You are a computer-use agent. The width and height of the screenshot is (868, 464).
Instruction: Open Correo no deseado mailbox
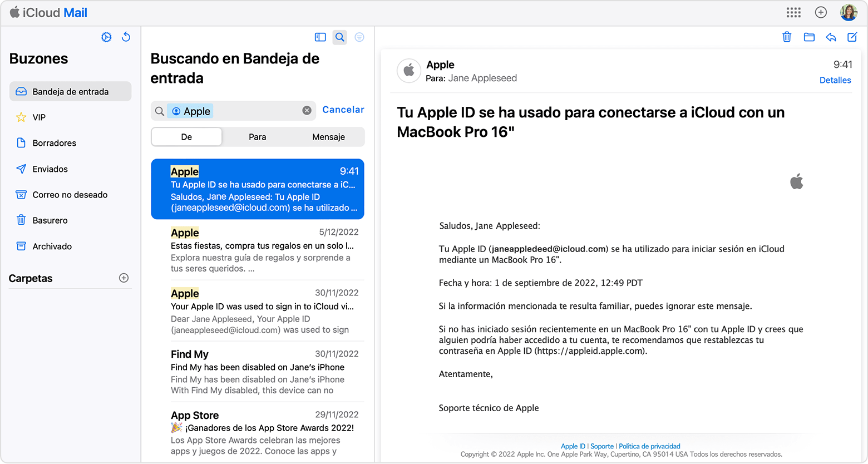click(70, 195)
